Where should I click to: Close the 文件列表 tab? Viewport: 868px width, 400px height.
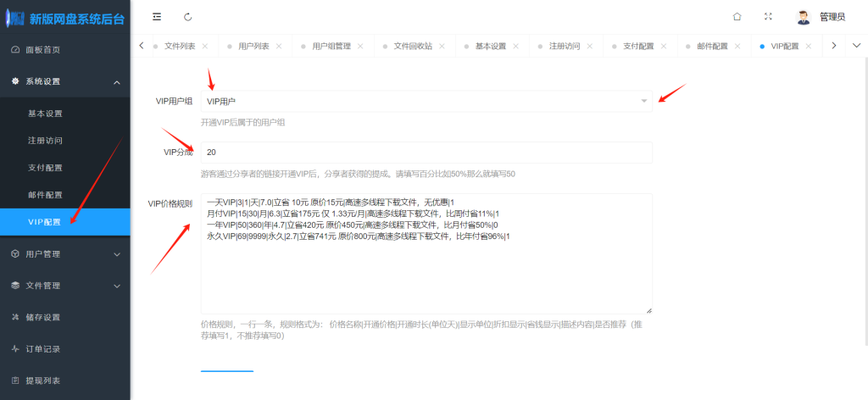tap(205, 46)
